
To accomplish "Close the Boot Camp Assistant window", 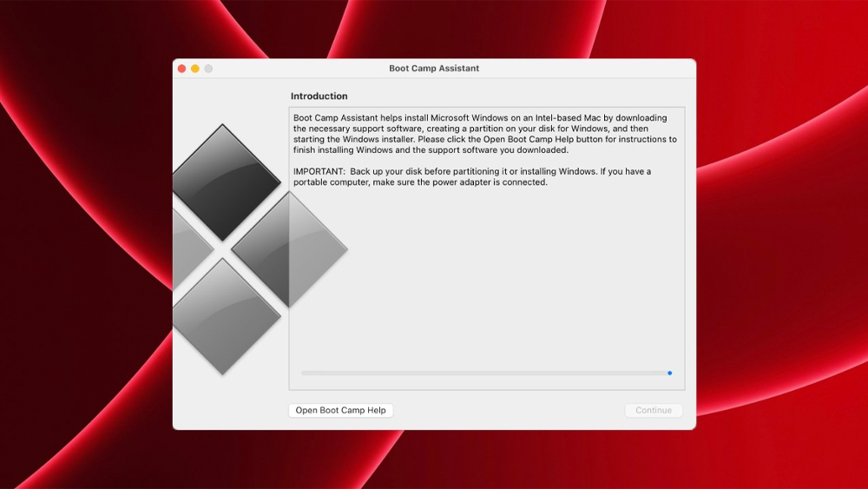I will [182, 69].
